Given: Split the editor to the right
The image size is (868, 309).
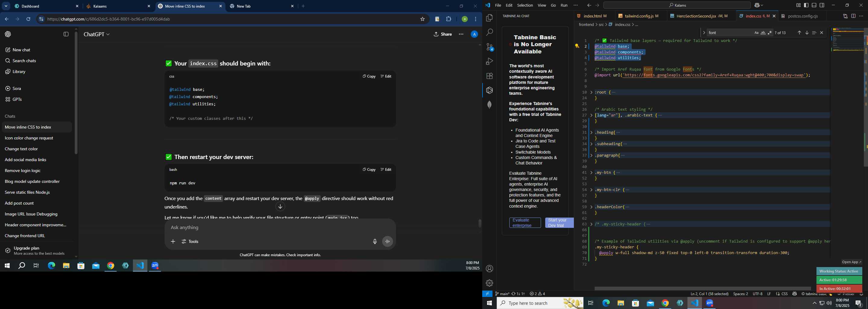Looking at the screenshot, I should (853, 16).
